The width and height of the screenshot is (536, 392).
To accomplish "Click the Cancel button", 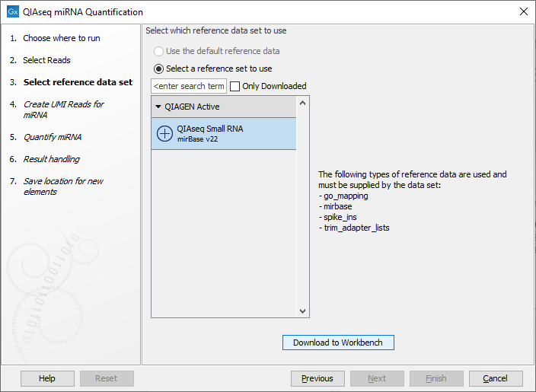I will [496, 378].
